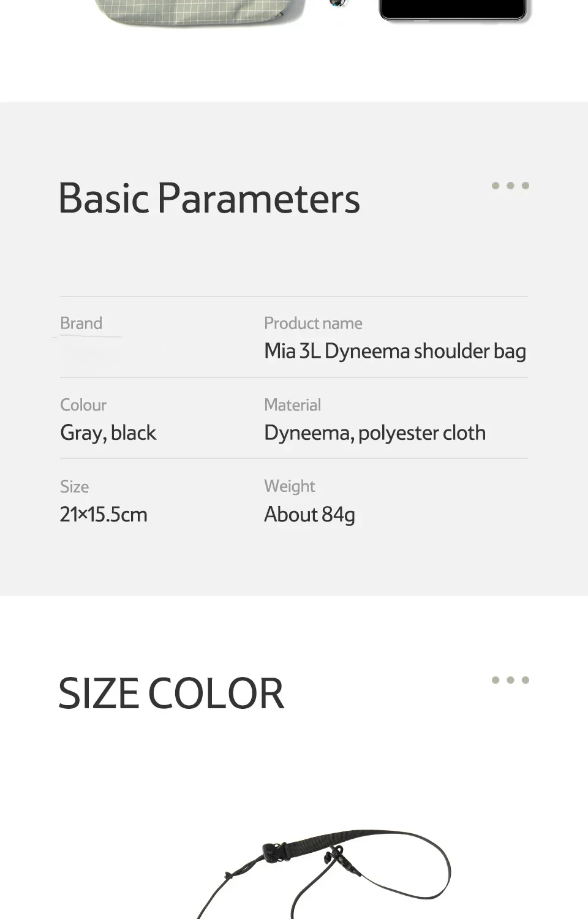This screenshot has width=588, height=919.
Task: Select Dyneema, polyester cloth text
Action: 375,433
